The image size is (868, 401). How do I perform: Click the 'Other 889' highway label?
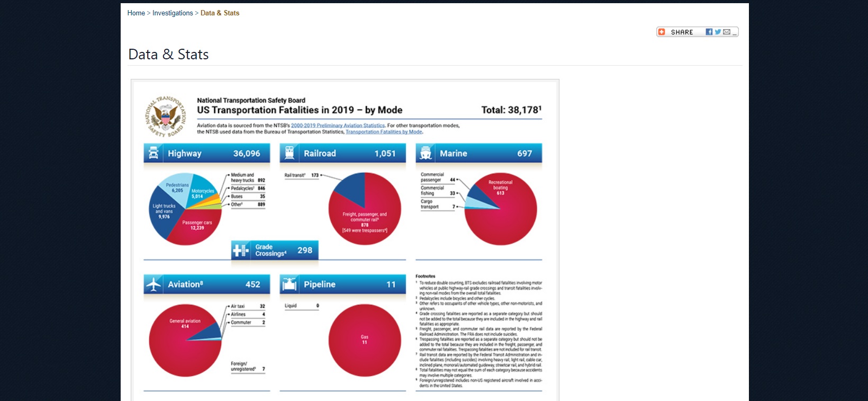tap(248, 204)
